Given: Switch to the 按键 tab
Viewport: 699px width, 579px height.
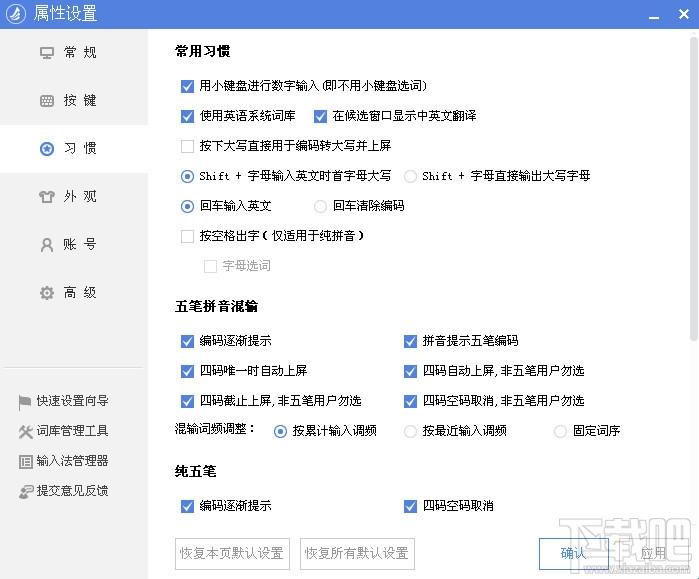Looking at the screenshot, I should (x=74, y=101).
